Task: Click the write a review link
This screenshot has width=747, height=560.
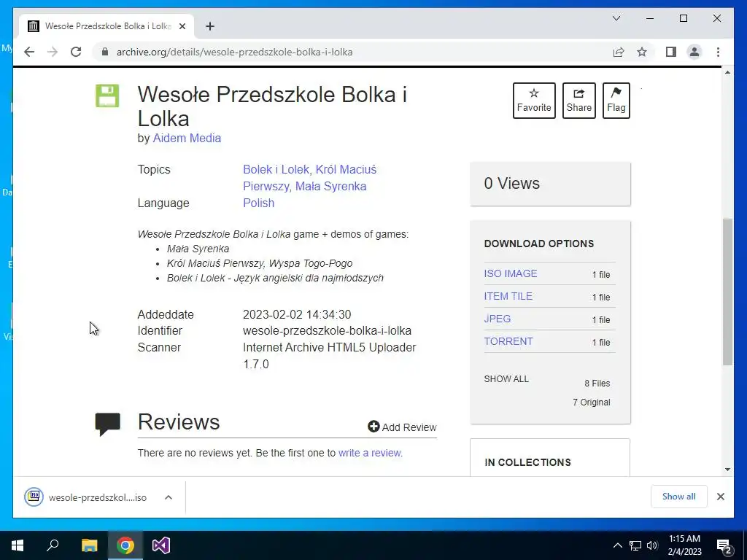Action: [x=370, y=453]
